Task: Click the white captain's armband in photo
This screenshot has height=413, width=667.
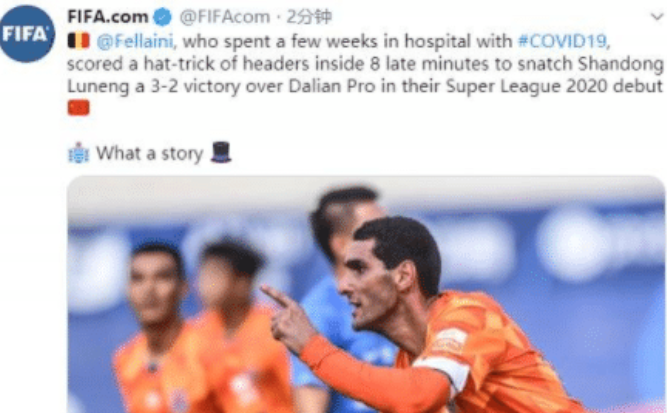Action: [442, 370]
